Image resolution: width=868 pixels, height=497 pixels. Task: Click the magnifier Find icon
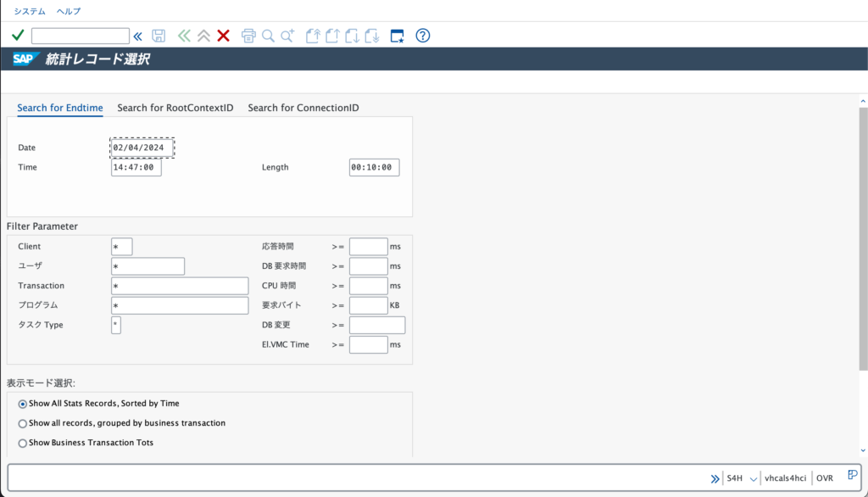(268, 36)
